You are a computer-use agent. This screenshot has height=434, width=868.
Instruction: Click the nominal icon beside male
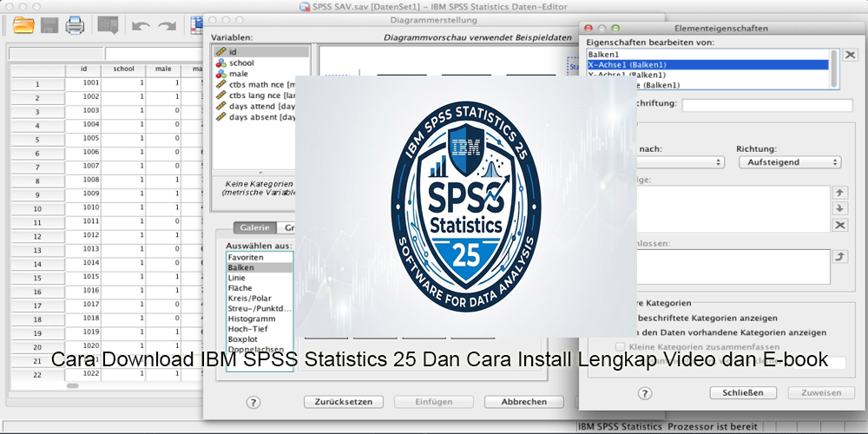click(220, 74)
